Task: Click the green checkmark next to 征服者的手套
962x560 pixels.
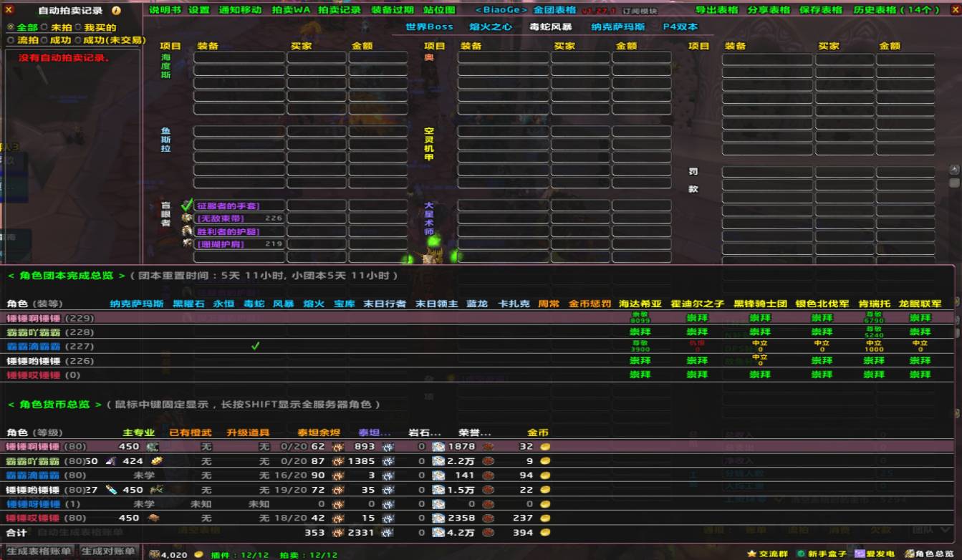Action: click(x=188, y=206)
